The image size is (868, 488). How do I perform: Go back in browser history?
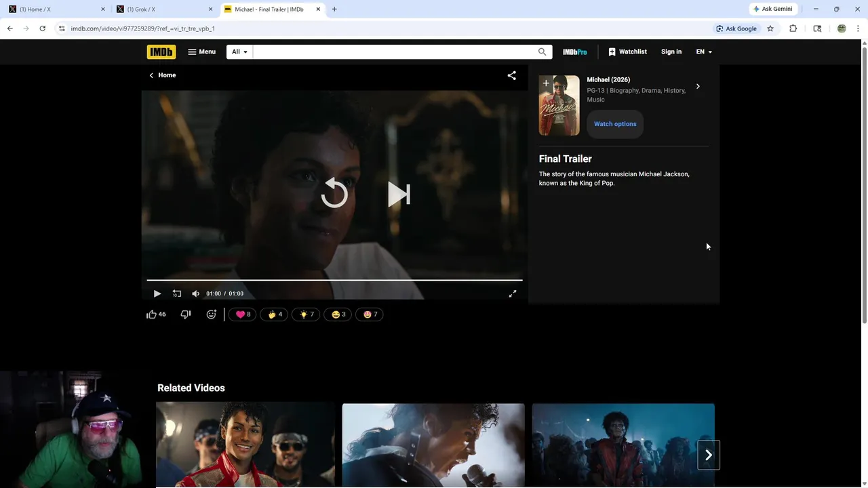pos(9,28)
